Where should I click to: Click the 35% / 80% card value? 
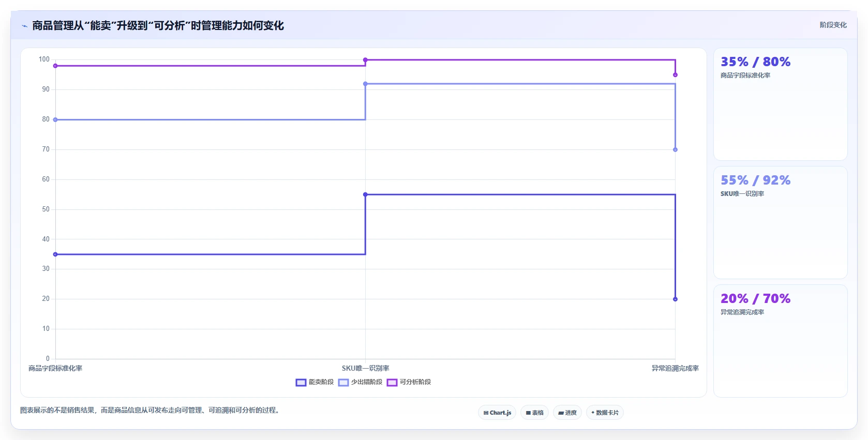click(755, 62)
